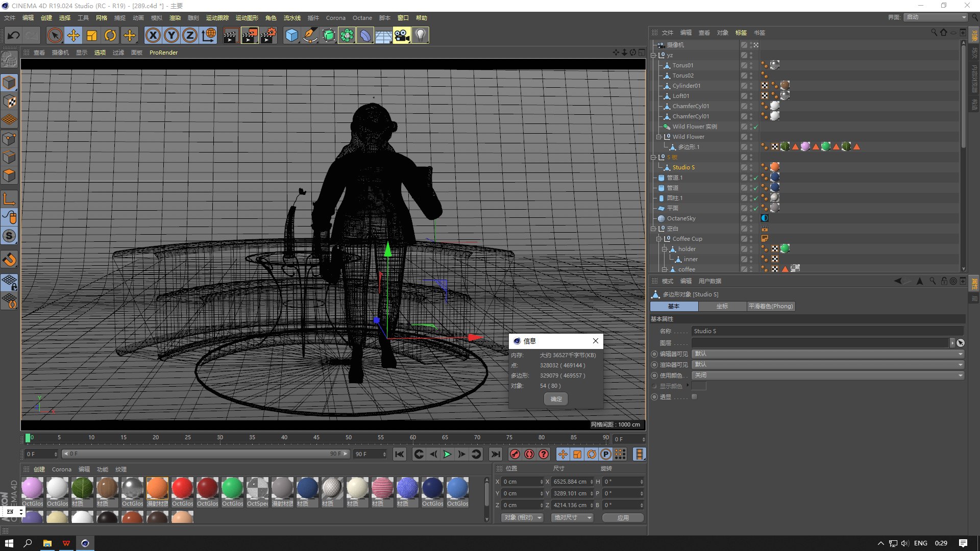
Task: Toggle the green check on 平面
Action: click(756, 208)
